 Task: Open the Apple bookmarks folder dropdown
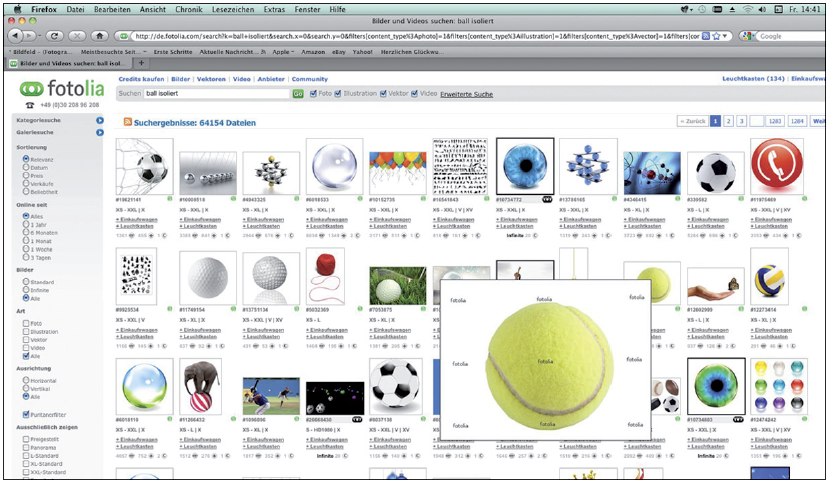[x=283, y=52]
